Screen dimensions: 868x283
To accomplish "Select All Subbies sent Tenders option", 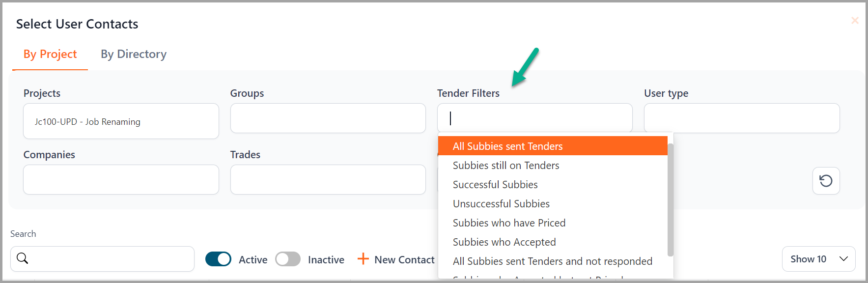I will 507,146.
